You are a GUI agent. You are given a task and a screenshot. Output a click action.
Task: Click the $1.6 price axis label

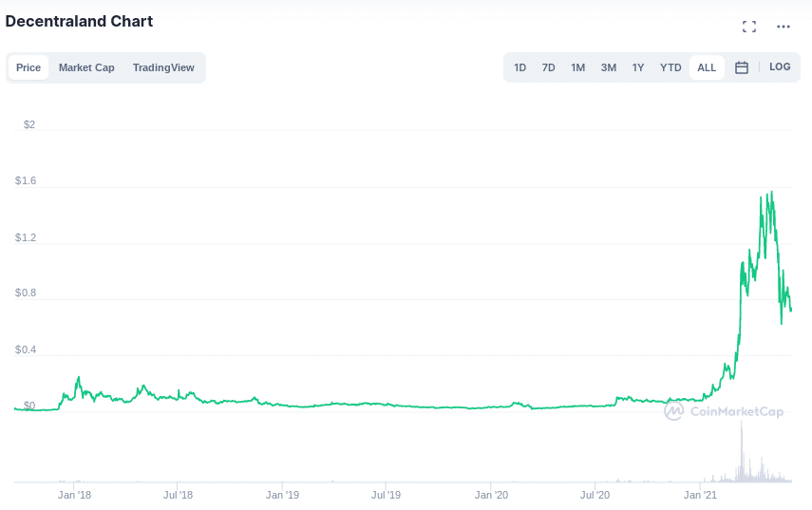[26, 180]
